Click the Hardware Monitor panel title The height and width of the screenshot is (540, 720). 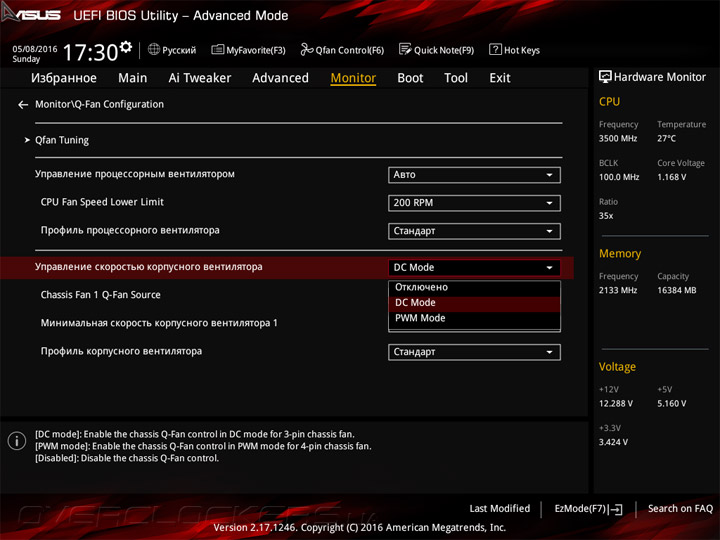coord(659,77)
